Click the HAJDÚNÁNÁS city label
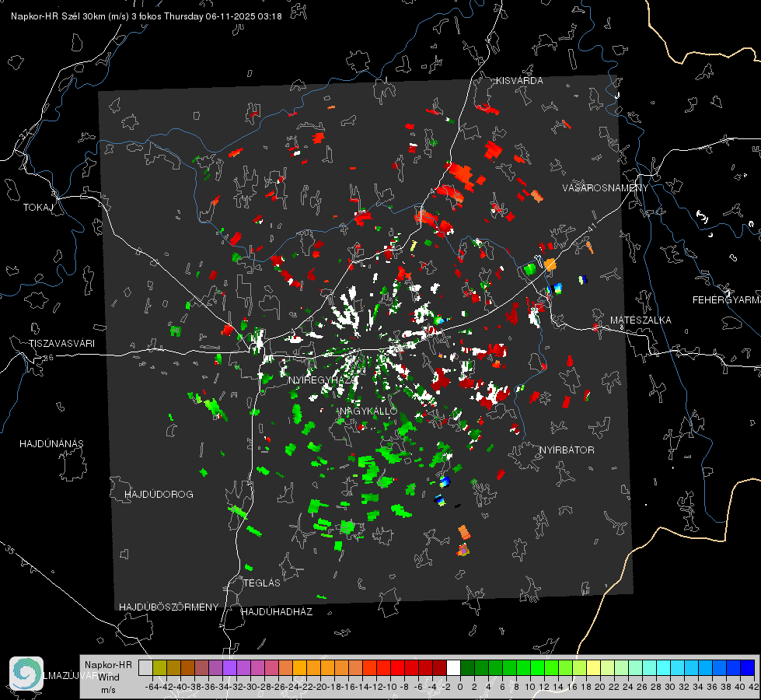Screen dimensions: 761x700 click(51, 444)
